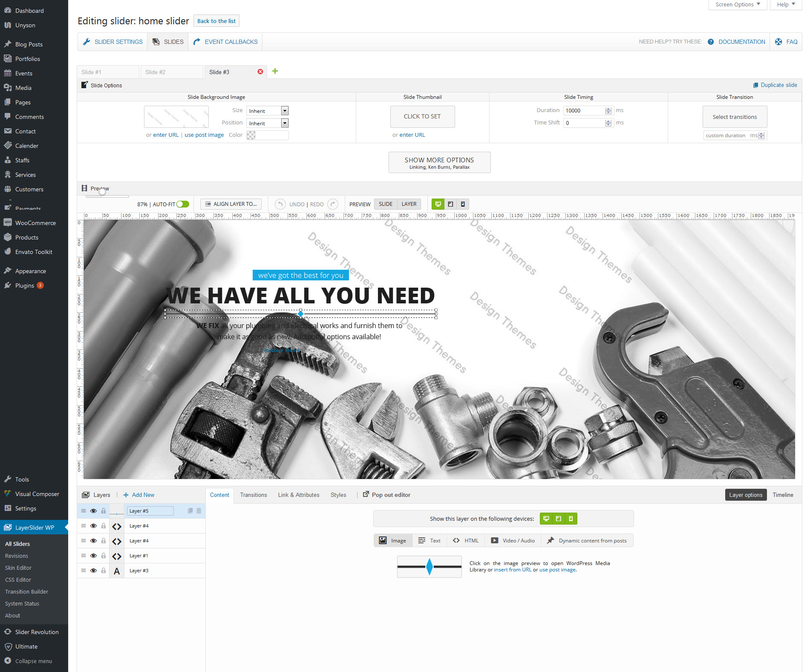Remove Slide #3 with red close icon
810x672 pixels.
(260, 72)
